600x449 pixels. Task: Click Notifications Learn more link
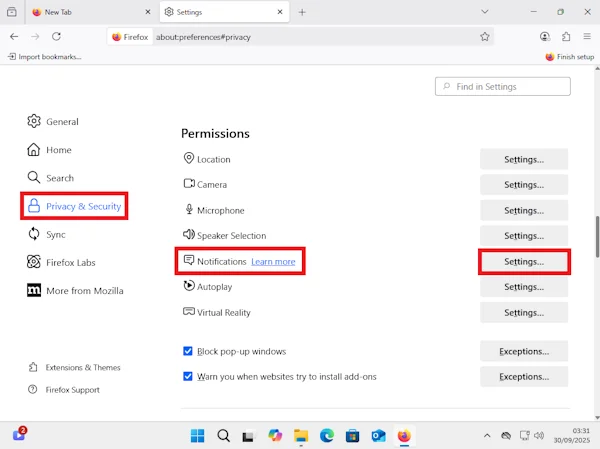click(x=273, y=262)
